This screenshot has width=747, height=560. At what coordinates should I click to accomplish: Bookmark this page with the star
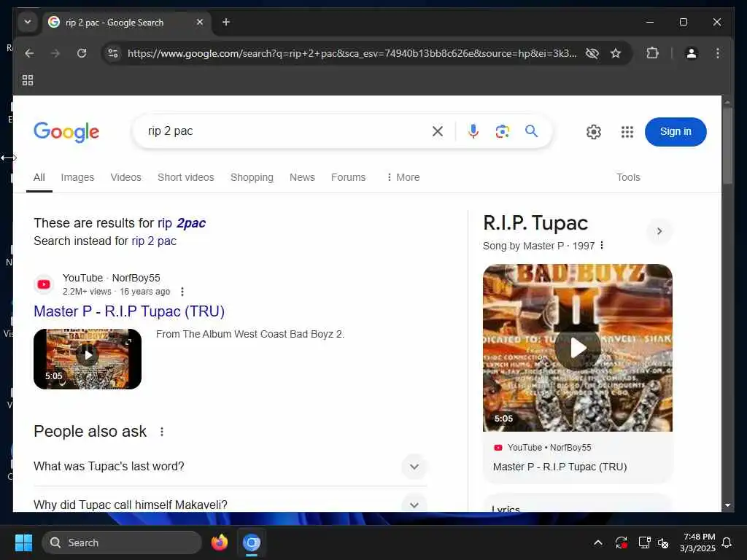tap(616, 53)
